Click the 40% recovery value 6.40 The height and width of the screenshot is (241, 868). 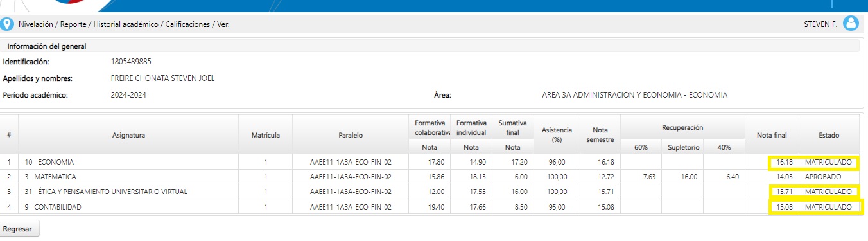point(734,176)
